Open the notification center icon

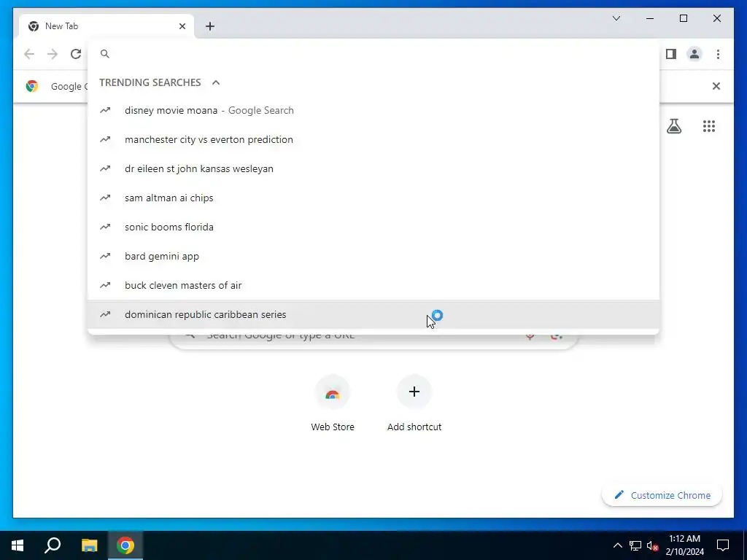(x=723, y=545)
